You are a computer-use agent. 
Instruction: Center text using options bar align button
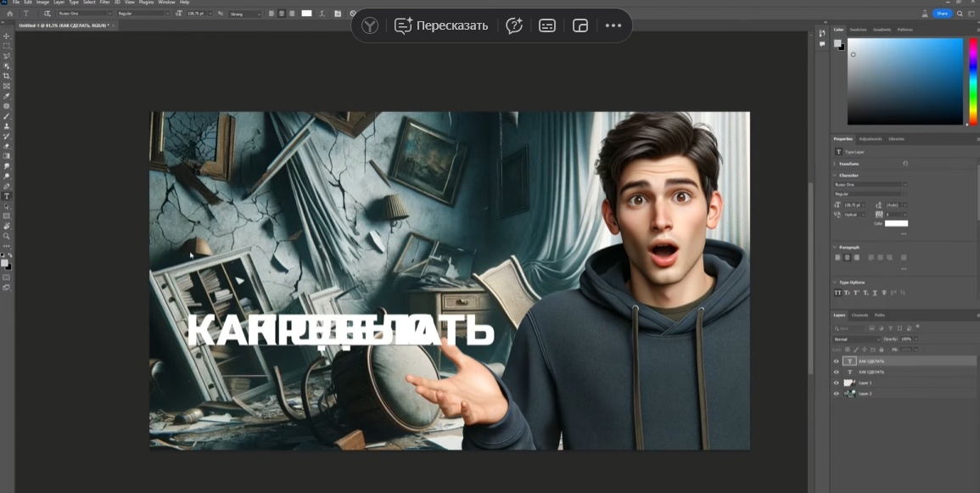(x=282, y=13)
